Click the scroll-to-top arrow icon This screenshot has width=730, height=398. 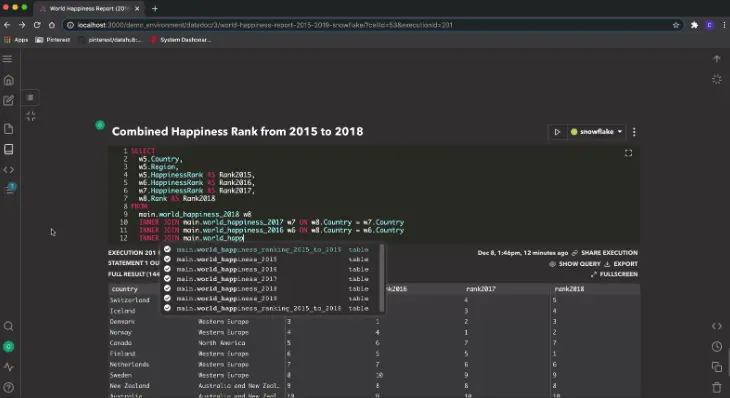tap(717, 59)
